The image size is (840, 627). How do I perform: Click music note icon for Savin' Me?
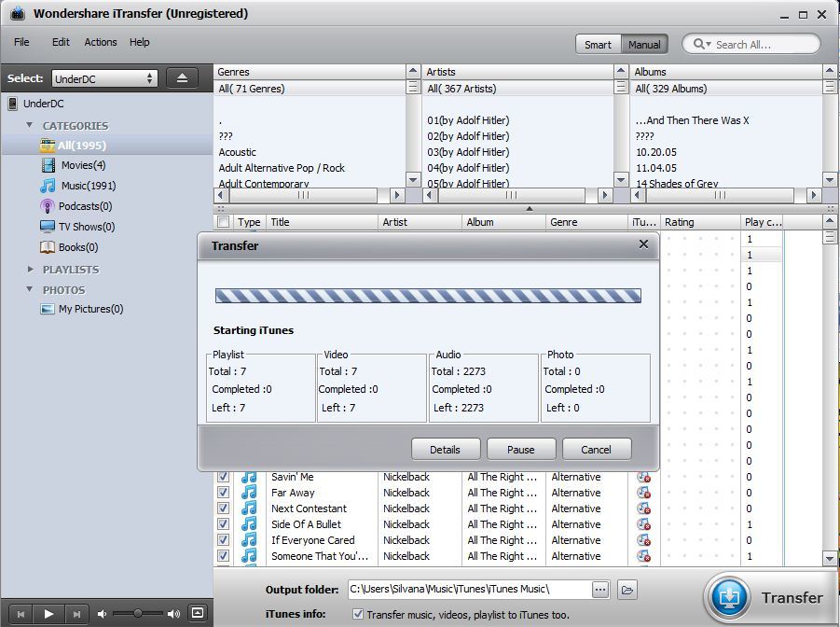[x=249, y=477]
